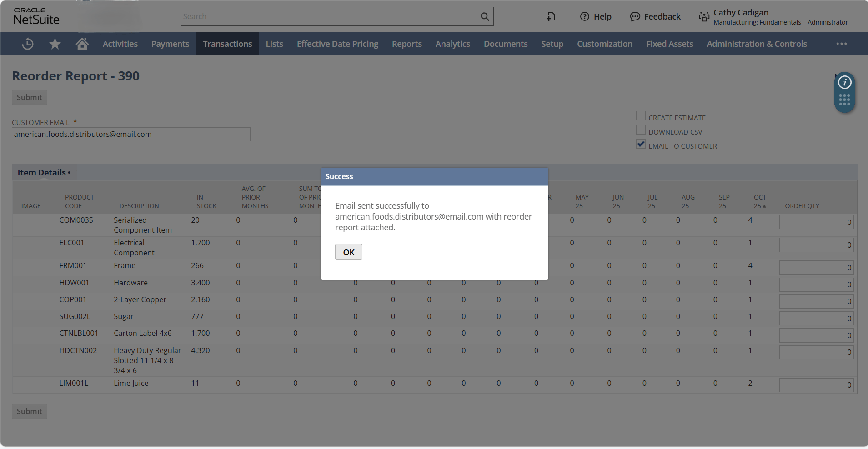Open the Shortcuts star icon

click(x=55, y=44)
